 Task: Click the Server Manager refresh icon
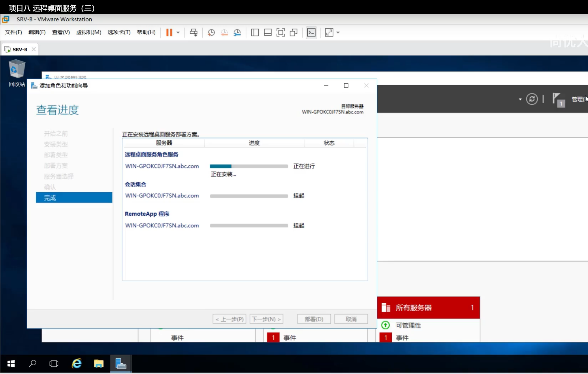pyautogui.click(x=532, y=99)
